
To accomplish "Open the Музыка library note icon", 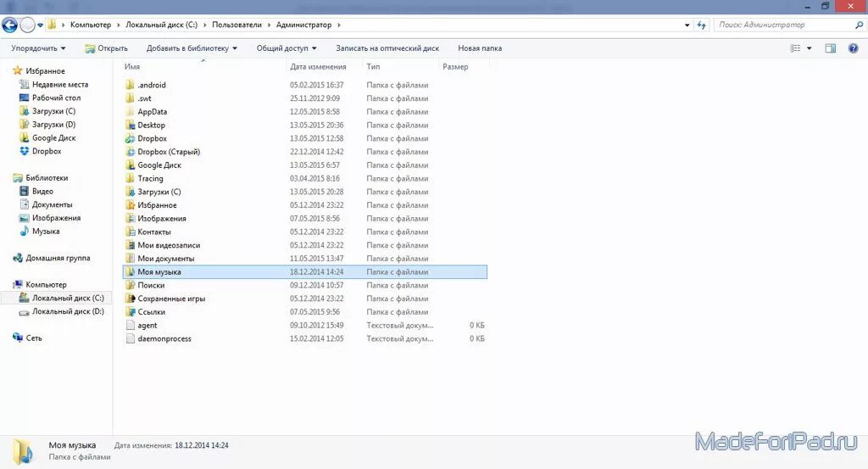I will pos(25,231).
